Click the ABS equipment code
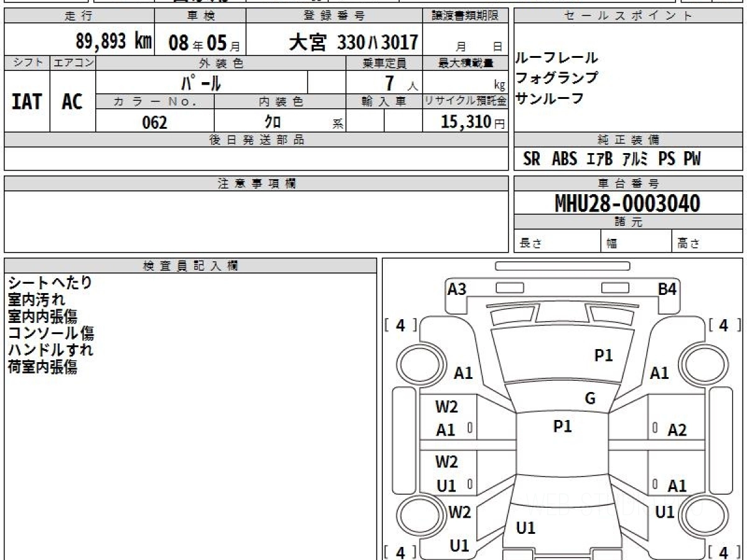The height and width of the screenshot is (560, 747). pos(565,159)
